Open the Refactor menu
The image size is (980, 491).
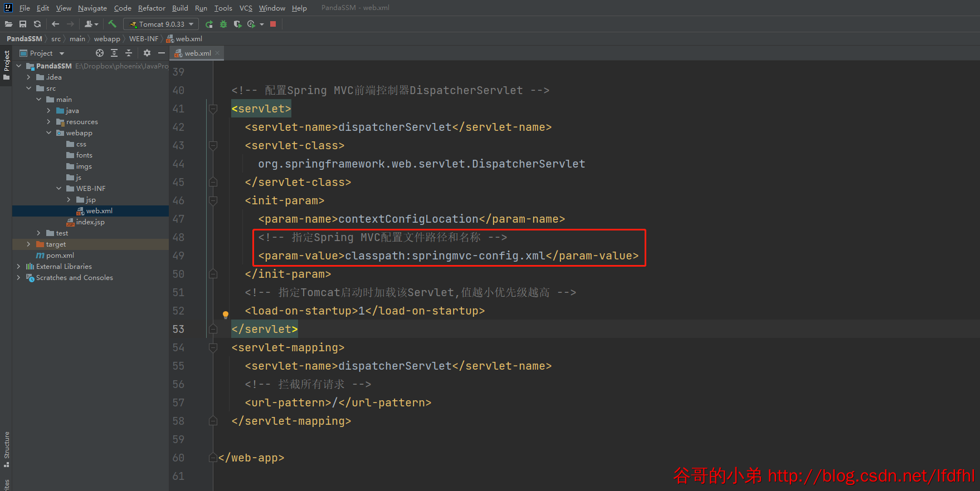[x=152, y=8]
